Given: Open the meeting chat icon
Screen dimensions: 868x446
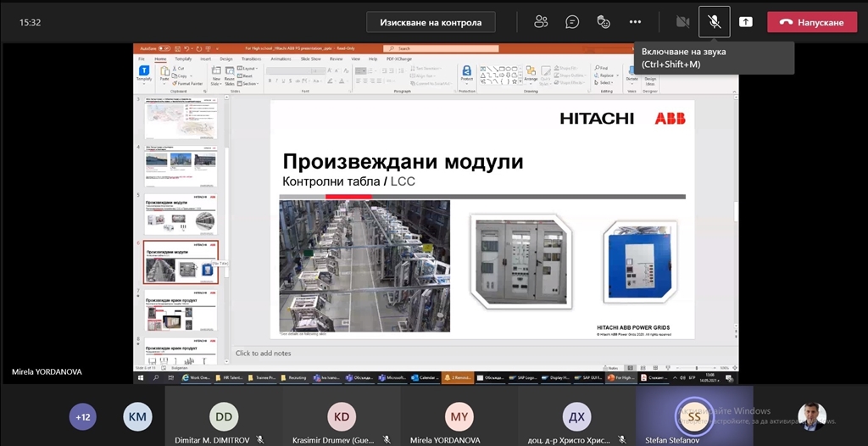Looking at the screenshot, I should pos(572,22).
